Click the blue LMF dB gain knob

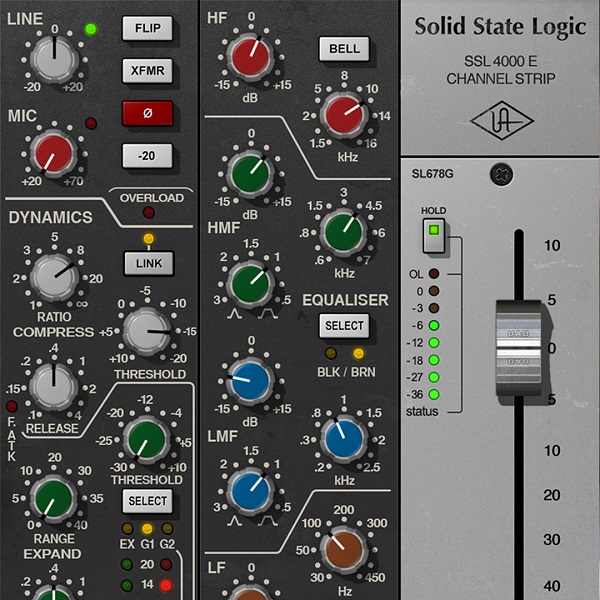pyautogui.click(x=250, y=382)
